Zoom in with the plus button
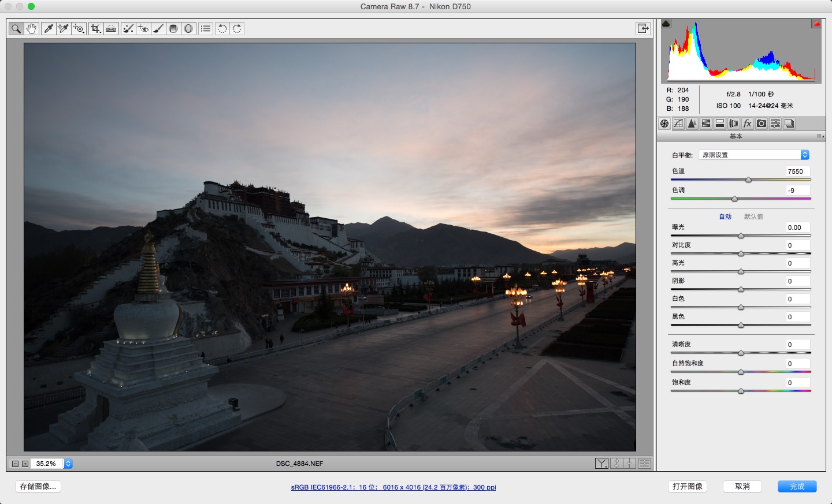 point(25,464)
